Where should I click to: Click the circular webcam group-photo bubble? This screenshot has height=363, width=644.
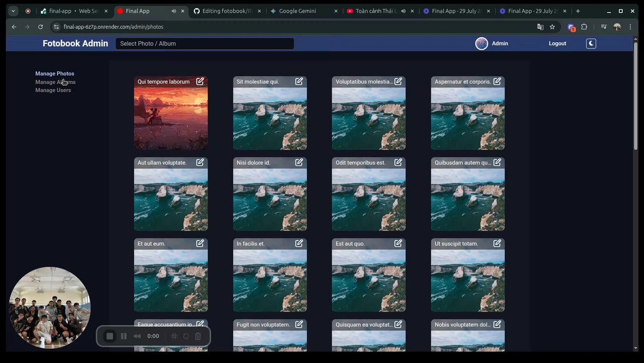(50, 307)
